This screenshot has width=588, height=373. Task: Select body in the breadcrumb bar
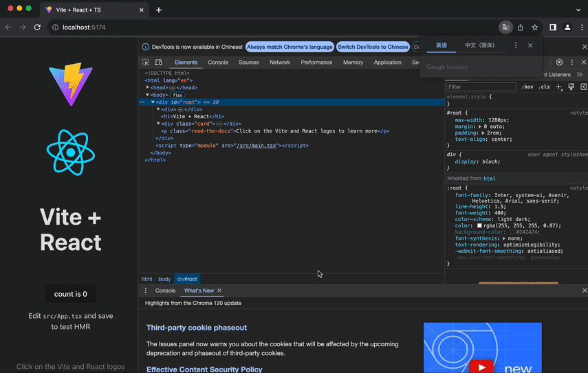(x=164, y=279)
